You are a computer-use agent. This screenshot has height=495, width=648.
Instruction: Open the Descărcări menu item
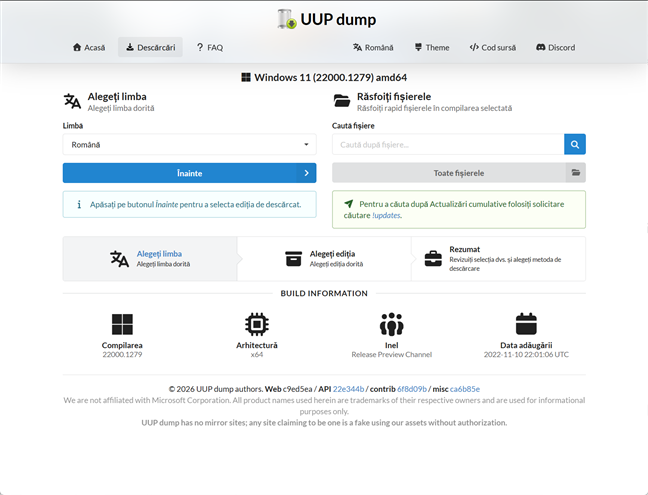(x=150, y=47)
